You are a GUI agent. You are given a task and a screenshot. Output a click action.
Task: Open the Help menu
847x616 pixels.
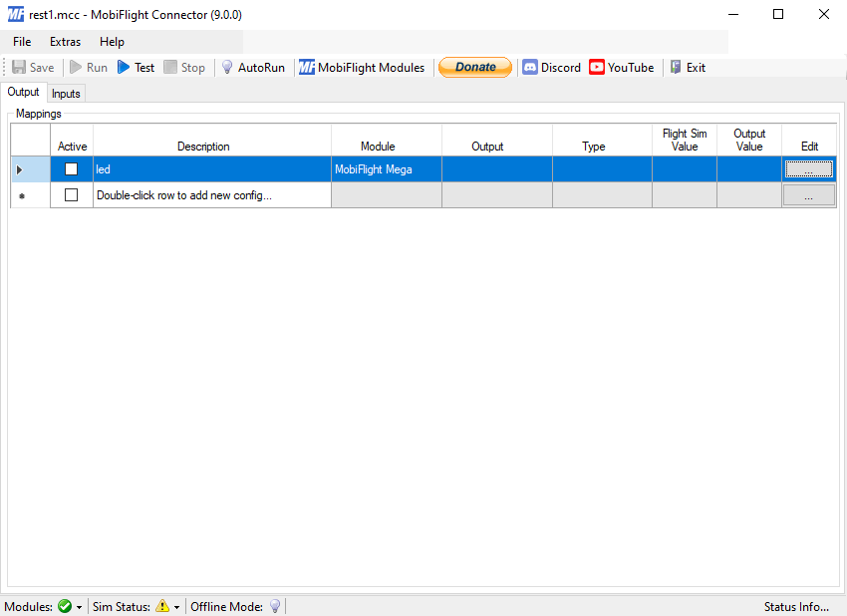pyautogui.click(x=112, y=42)
